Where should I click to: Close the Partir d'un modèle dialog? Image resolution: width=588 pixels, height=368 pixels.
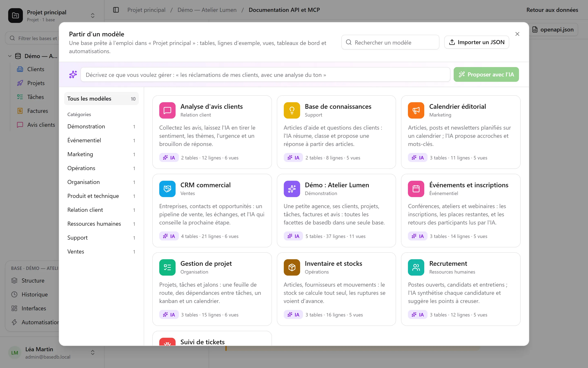[x=517, y=34]
